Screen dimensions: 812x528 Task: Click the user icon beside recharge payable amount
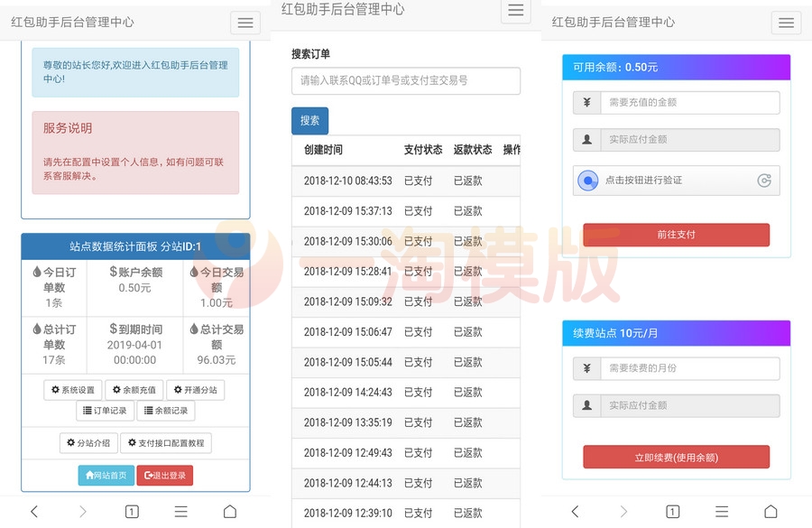586,139
